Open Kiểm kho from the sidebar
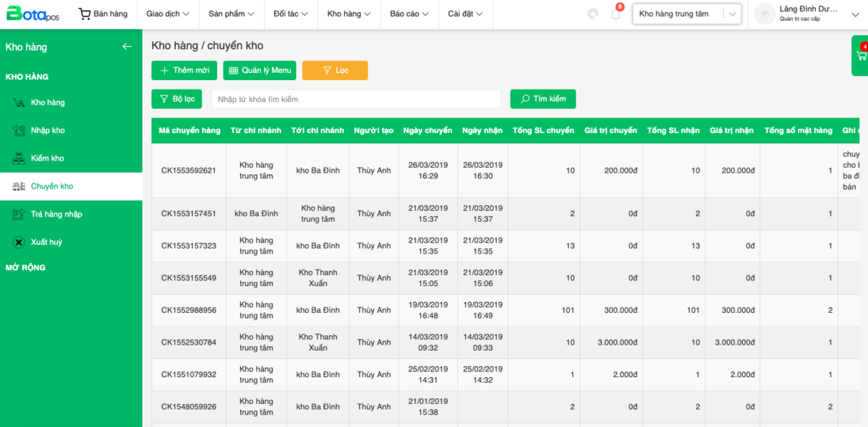The image size is (868, 427). (x=47, y=158)
